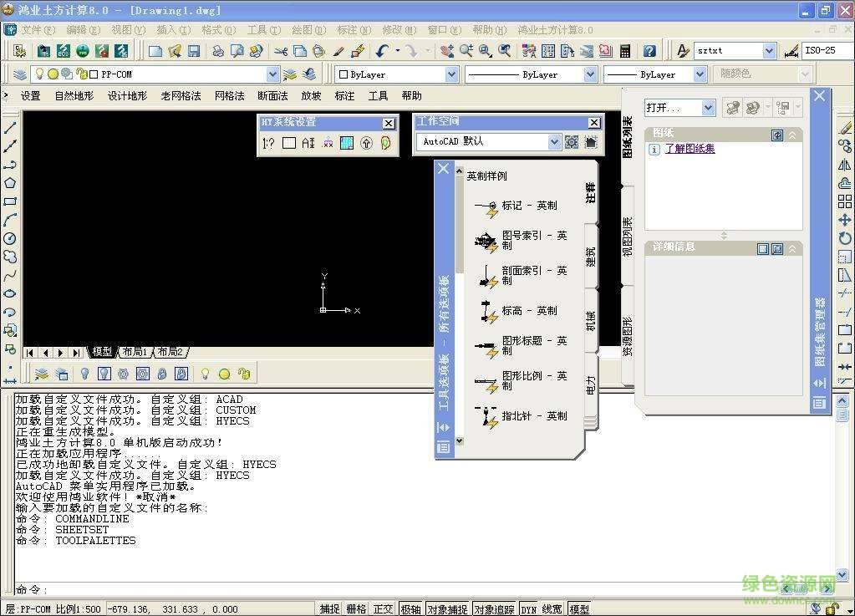Select the Move tool in modify toolbar
Screen dimensions: 855x616
coord(845,220)
